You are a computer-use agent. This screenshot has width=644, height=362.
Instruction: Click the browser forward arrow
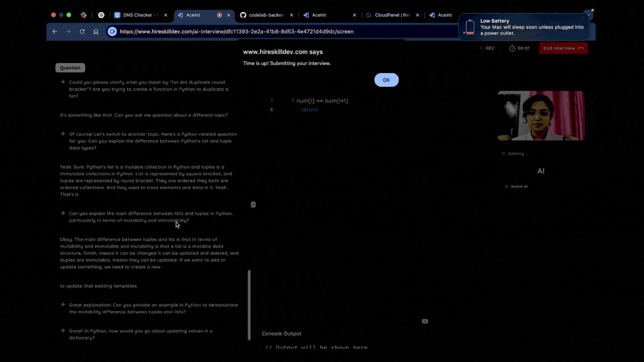point(68,32)
